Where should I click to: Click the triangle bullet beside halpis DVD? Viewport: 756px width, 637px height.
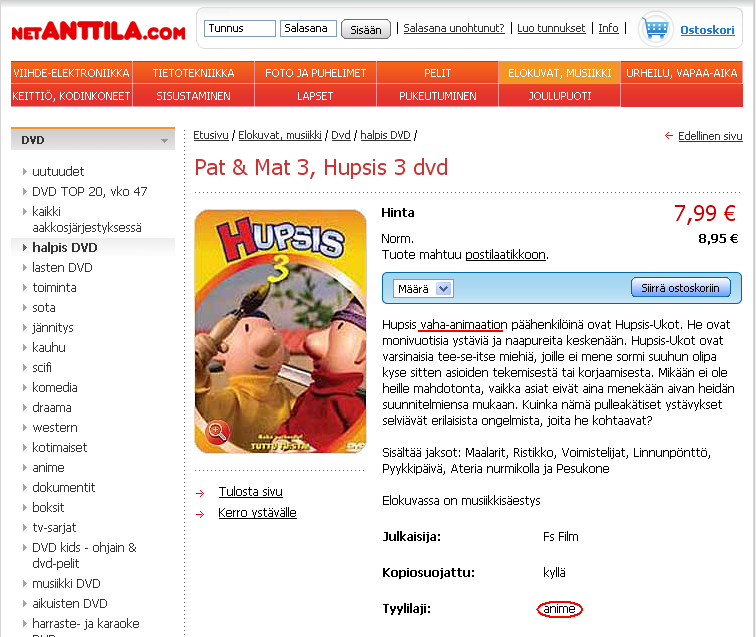[x=24, y=247]
